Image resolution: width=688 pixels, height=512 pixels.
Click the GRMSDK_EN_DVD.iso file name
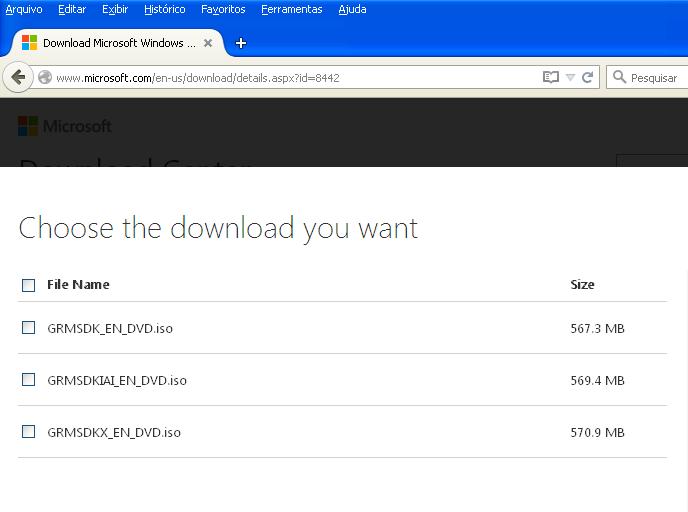[110, 329]
